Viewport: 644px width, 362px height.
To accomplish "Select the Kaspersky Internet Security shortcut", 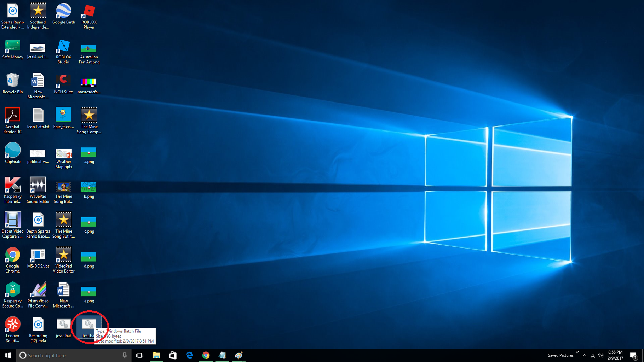I will pyautogui.click(x=13, y=190).
